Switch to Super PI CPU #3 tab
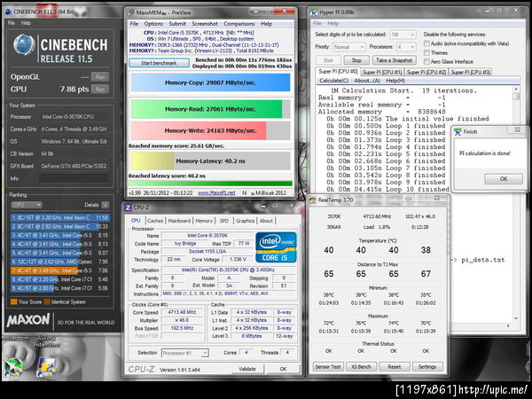The height and width of the screenshot is (399, 532). tap(470, 73)
